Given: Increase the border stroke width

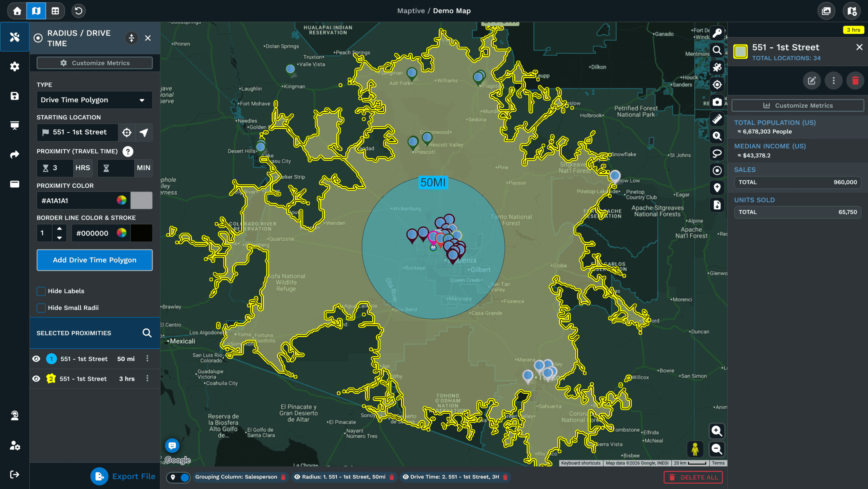Looking at the screenshot, I should 59,228.
